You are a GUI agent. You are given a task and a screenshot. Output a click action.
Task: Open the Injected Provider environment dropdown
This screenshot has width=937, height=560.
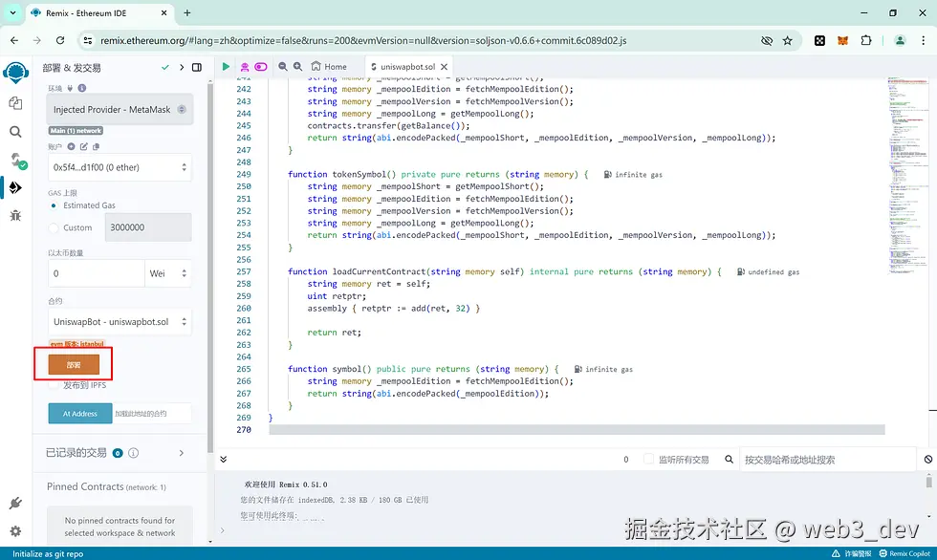click(x=120, y=109)
